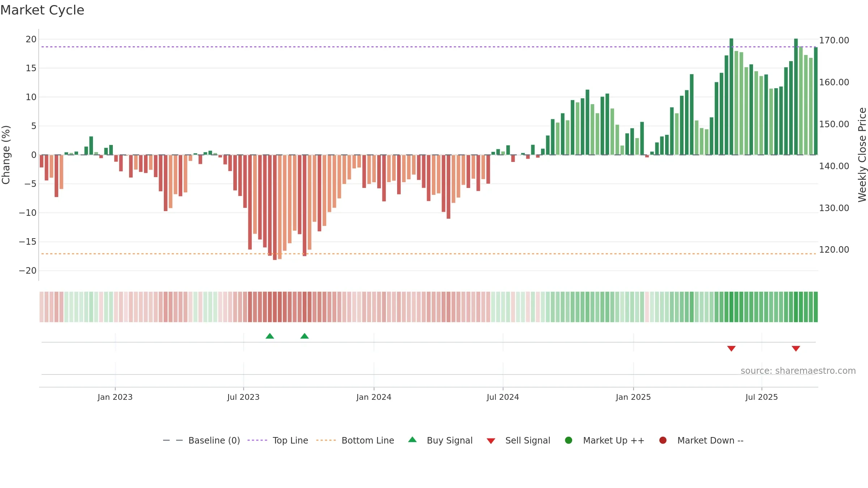Click the 150.00 price axis label
This screenshot has height=488, width=868.
[x=834, y=124]
